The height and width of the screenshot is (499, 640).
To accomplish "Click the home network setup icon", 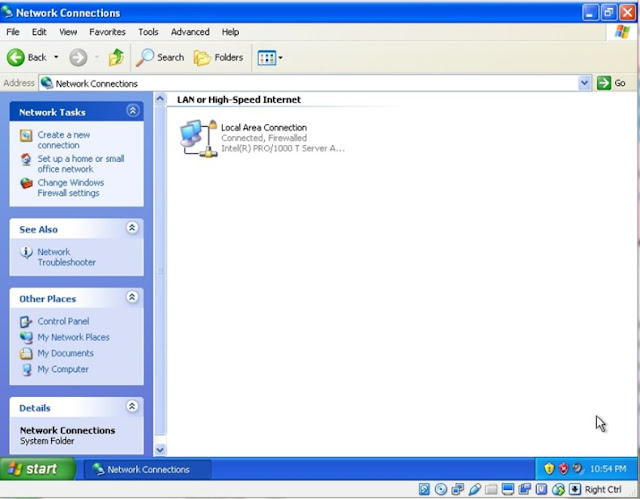I will click(26, 159).
